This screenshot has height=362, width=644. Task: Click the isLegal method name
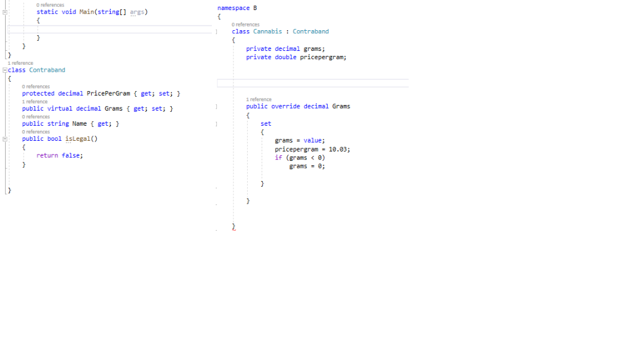tap(77, 139)
